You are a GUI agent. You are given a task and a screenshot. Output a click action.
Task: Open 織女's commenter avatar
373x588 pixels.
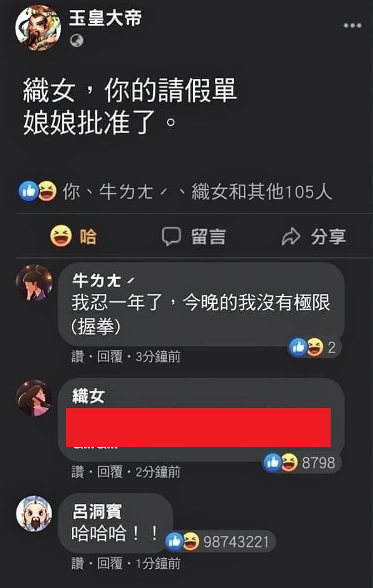tap(34, 399)
